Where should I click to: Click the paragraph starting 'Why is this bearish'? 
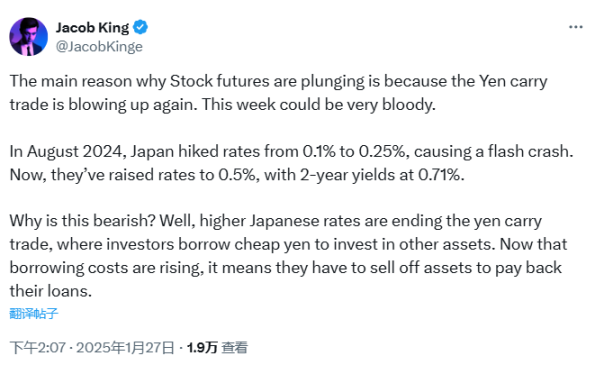pyautogui.click(x=288, y=256)
